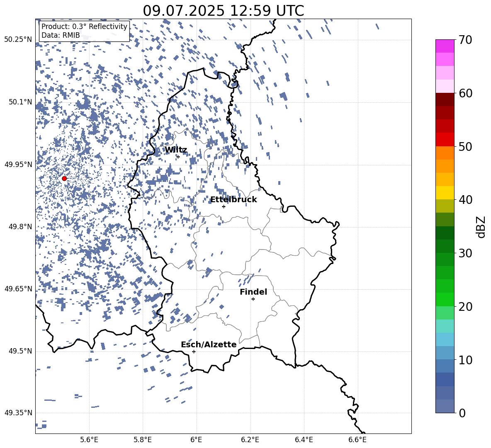Click the 49.65°N latitude label
Image resolution: width=491 pixels, height=448 pixels.
click(x=18, y=288)
